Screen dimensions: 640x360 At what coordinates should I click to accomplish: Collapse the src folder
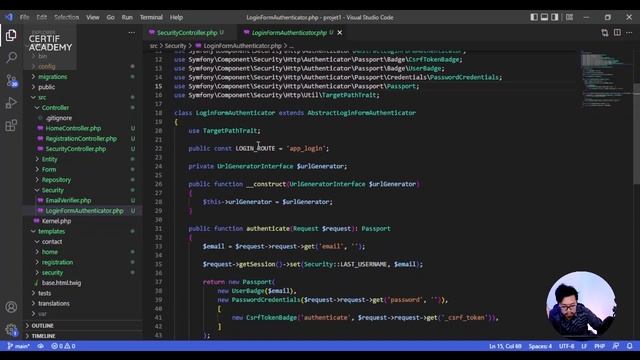pyautogui.click(x=42, y=97)
